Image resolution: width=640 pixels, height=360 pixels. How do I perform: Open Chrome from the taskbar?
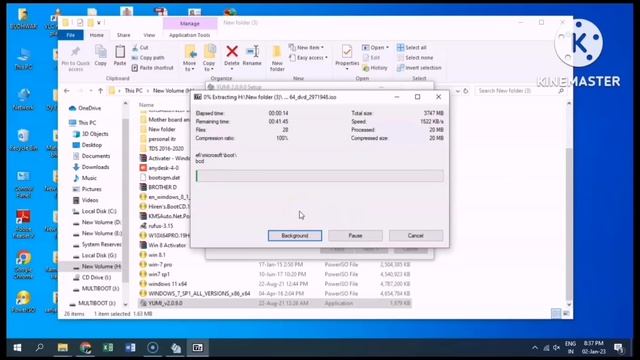coord(85,347)
